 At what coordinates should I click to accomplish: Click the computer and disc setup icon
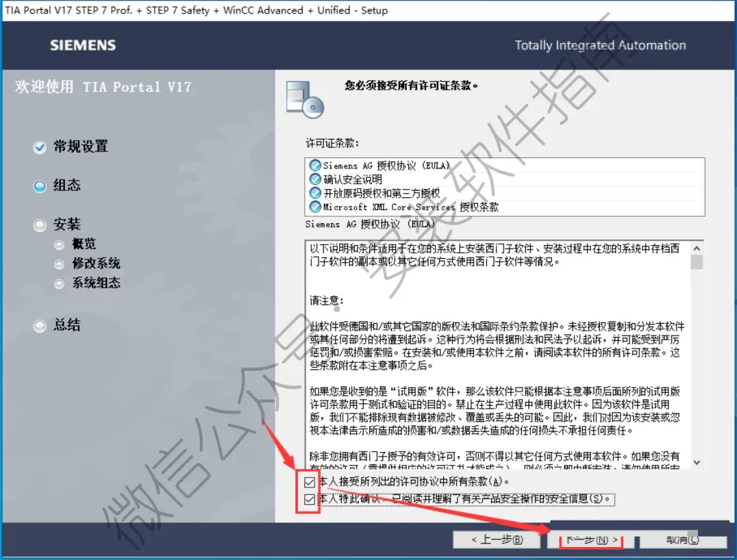click(x=305, y=99)
